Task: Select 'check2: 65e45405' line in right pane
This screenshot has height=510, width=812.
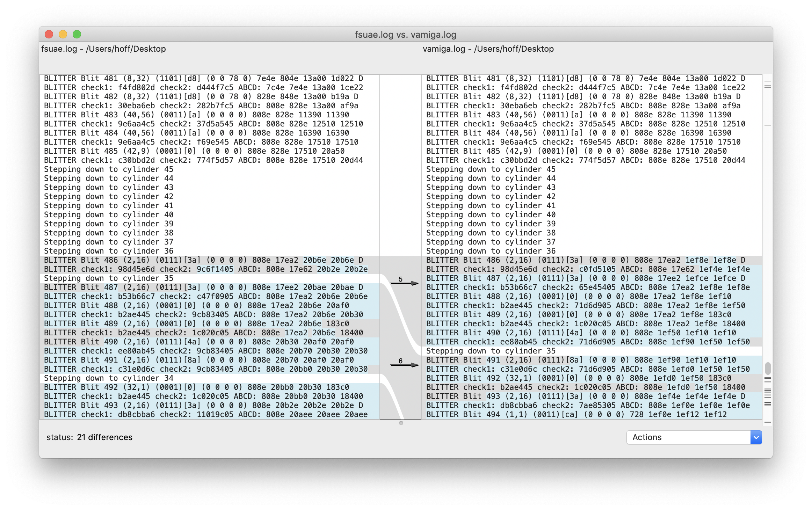Action: click(x=588, y=287)
